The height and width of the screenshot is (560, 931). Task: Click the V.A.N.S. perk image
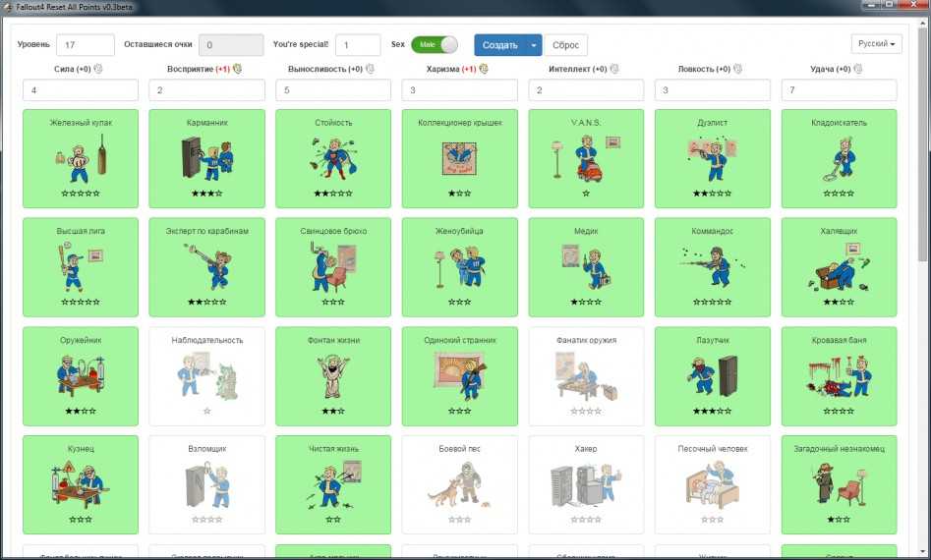coord(586,156)
